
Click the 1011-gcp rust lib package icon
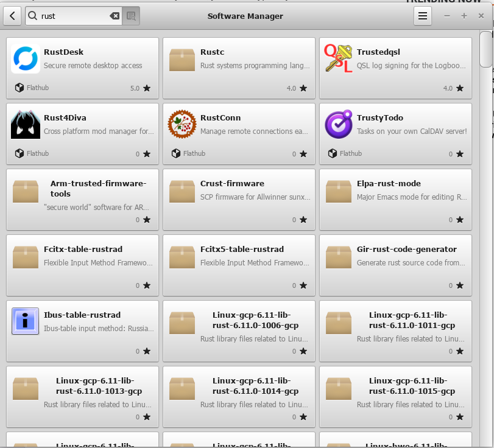pyautogui.click(x=338, y=323)
